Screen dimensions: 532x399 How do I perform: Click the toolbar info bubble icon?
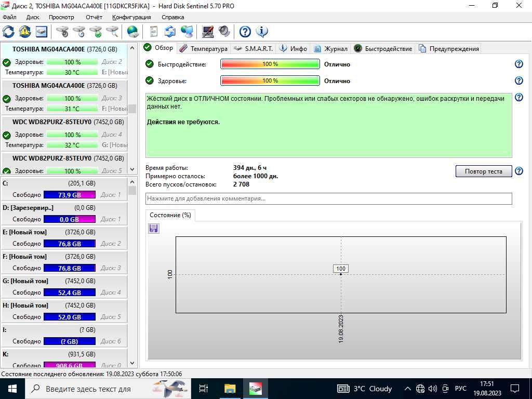click(x=262, y=32)
